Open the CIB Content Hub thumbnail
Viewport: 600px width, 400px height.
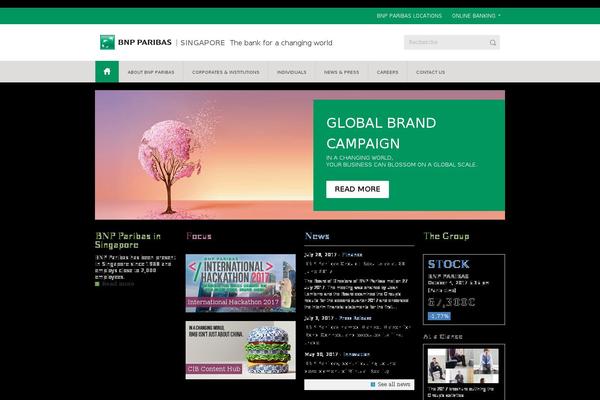tap(240, 350)
